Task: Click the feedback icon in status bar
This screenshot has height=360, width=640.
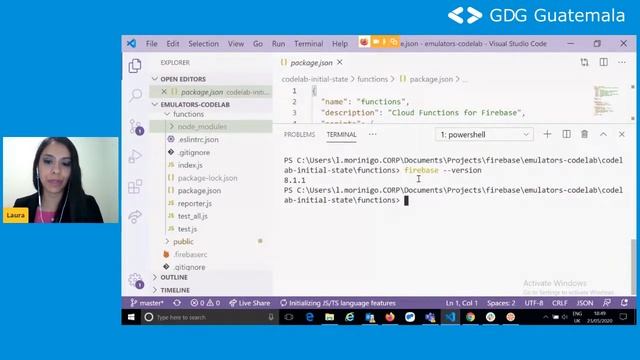Action: click(607, 303)
